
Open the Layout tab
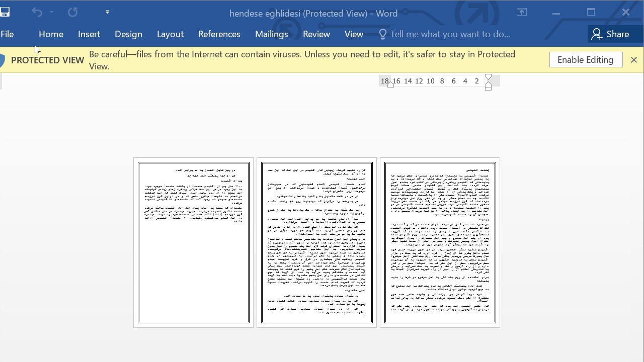click(x=170, y=34)
